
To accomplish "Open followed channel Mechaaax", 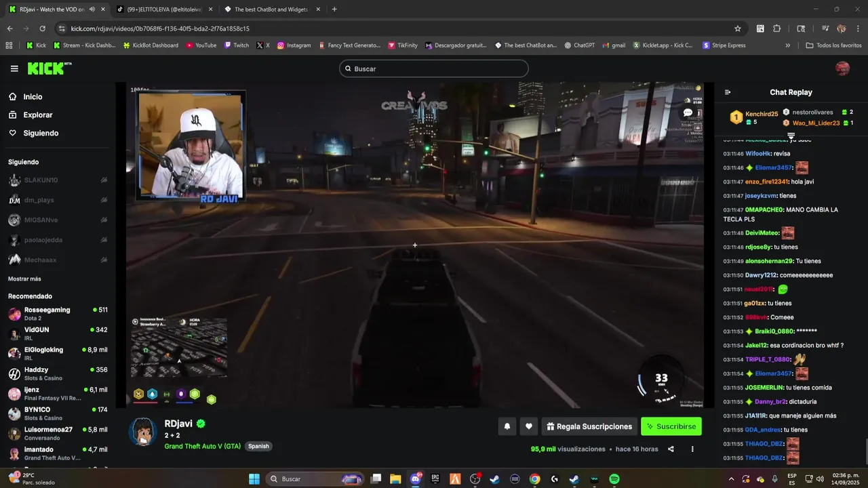I will point(58,260).
